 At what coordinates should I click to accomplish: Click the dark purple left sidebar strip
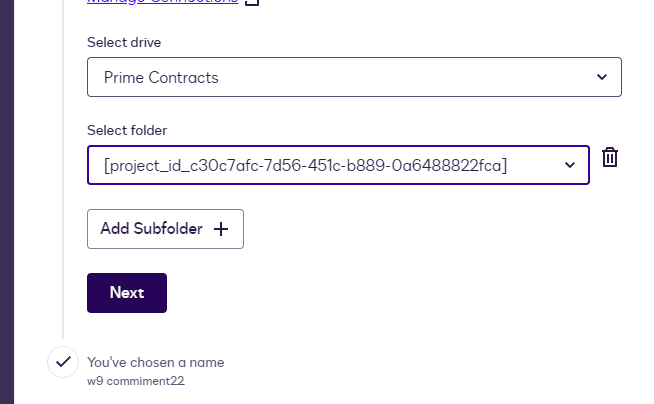(x=6, y=200)
